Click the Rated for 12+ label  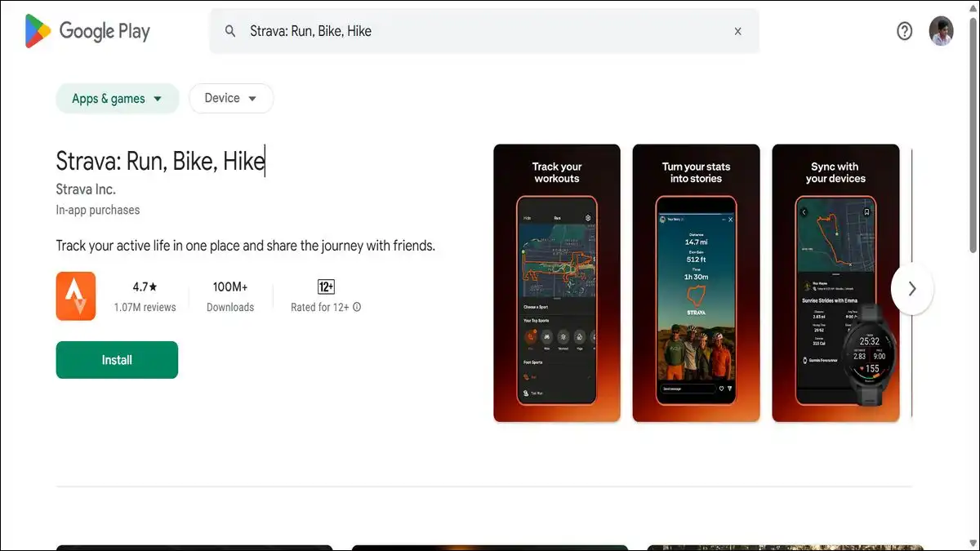(320, 308)
